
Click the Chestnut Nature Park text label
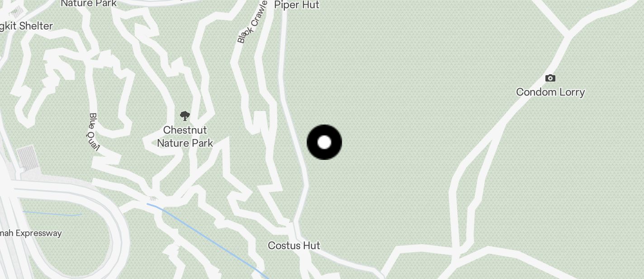click(x=185, y=136)
